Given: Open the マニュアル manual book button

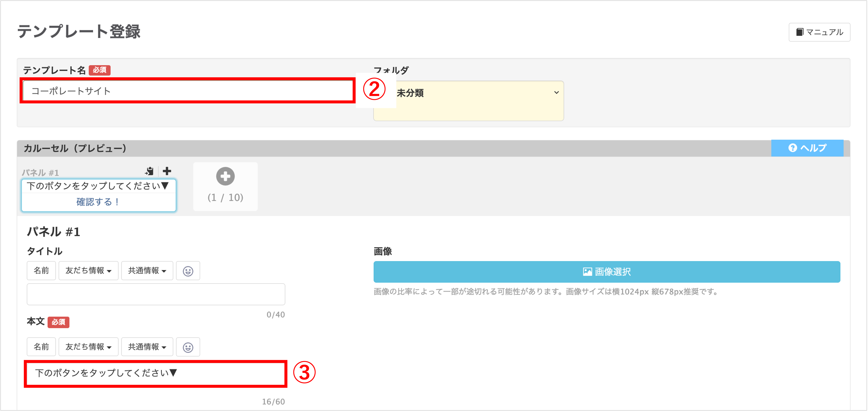Looking at the screenshot, I should [819, 32].
